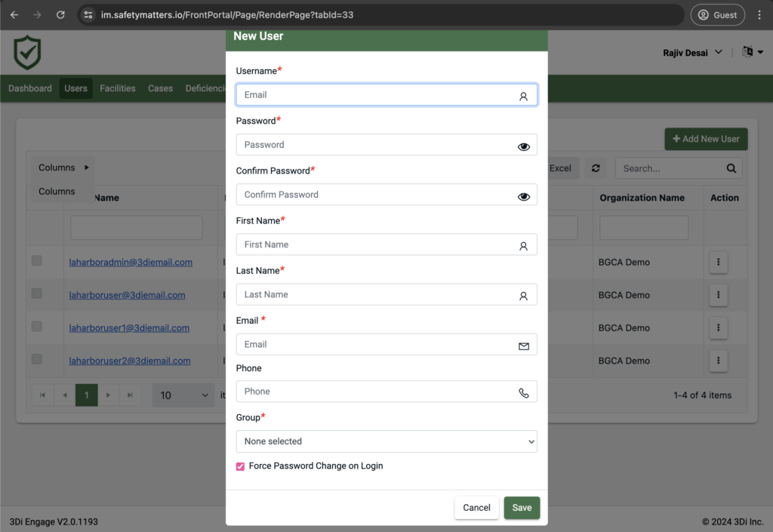Open laharboruser2@3diemail.com link

[x=130, y=361]
